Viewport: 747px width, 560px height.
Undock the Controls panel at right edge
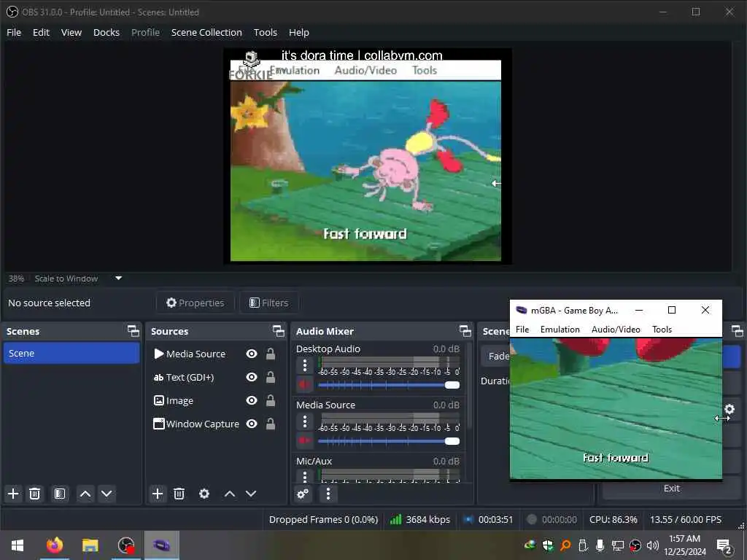(737, 331)
